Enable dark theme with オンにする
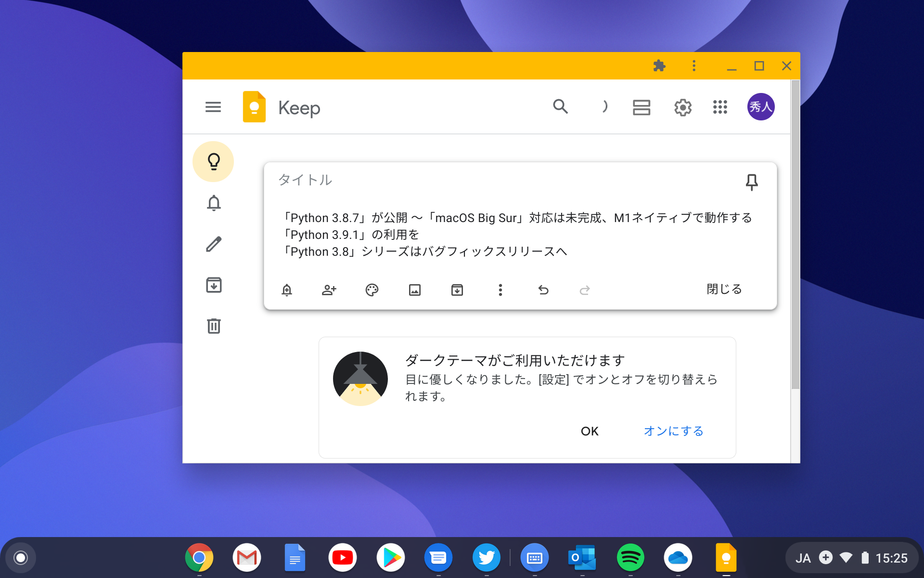The height and width of the screenshot is (578, 924). tap(673, 431)
